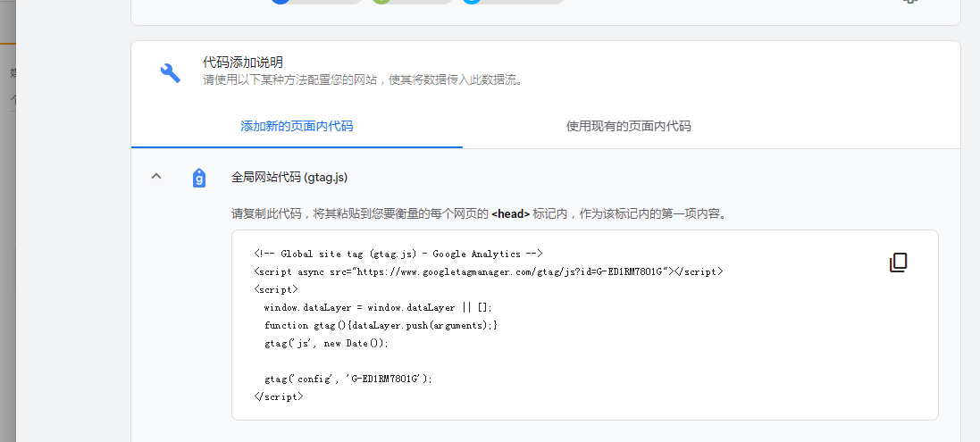This screenshot has height=442, width=980.
Task: Click the function gtag() code line
Action: coord(381,325)
